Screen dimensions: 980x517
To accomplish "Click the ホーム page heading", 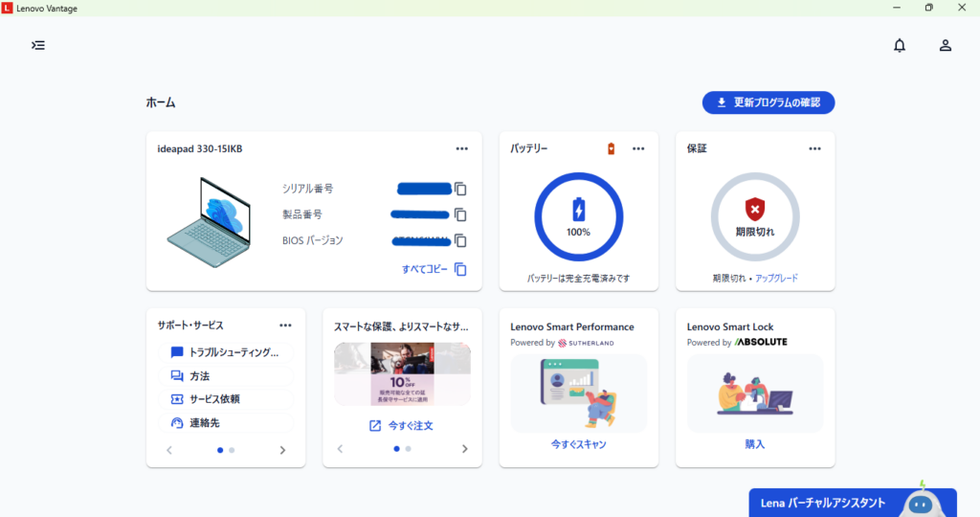I will [x=161, y=102].
